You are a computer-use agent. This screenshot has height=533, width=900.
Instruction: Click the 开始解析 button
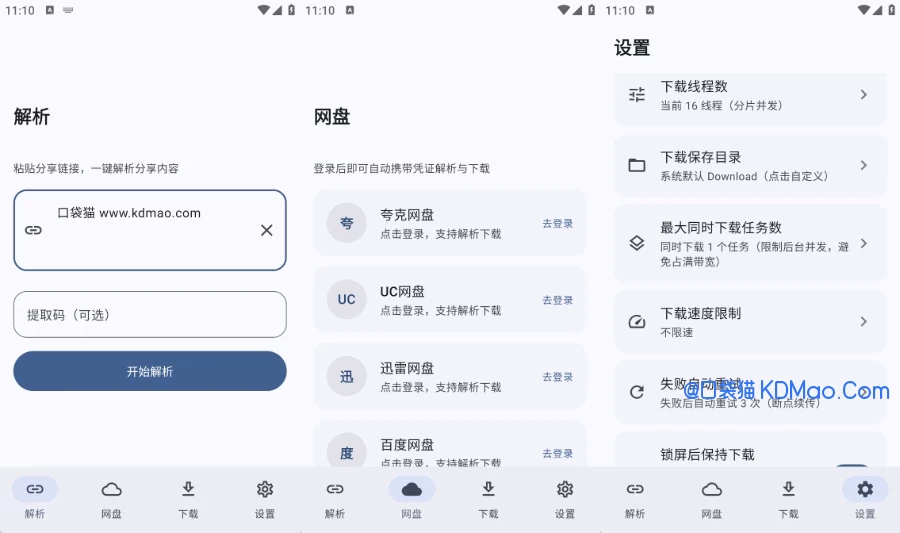[150, 371]
